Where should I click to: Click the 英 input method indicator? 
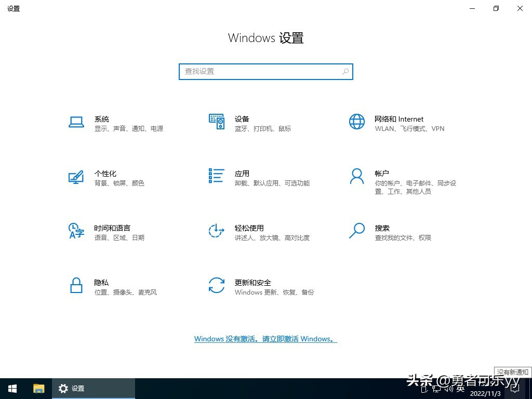461,389
